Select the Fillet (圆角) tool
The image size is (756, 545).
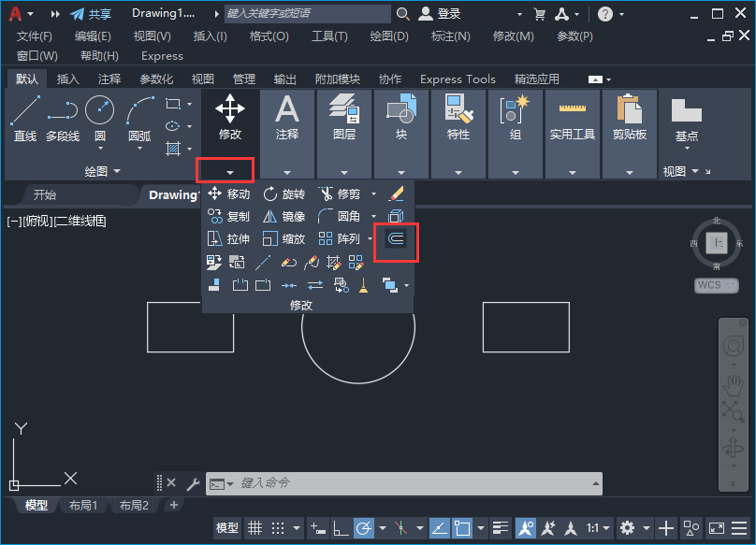point(340,216)
